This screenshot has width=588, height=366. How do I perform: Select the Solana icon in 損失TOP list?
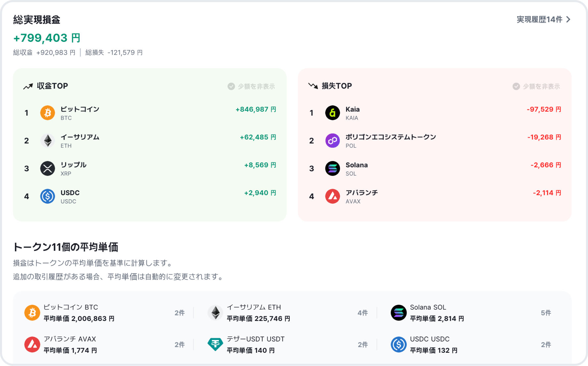(x=332, y=168)
